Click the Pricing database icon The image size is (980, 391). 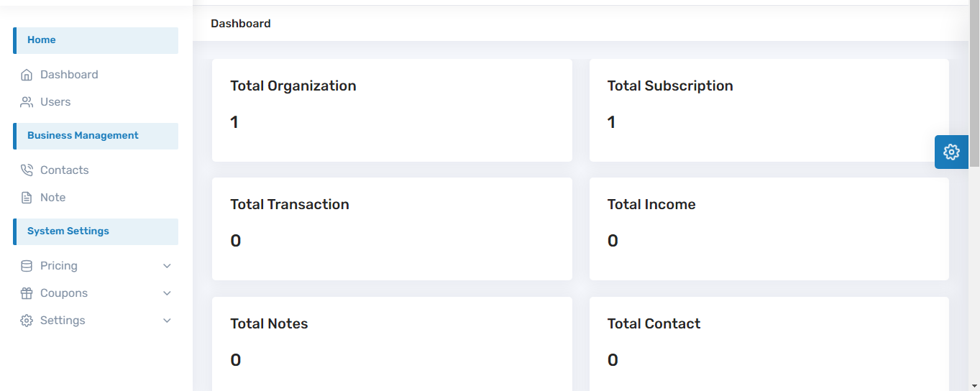coord(27,266)
